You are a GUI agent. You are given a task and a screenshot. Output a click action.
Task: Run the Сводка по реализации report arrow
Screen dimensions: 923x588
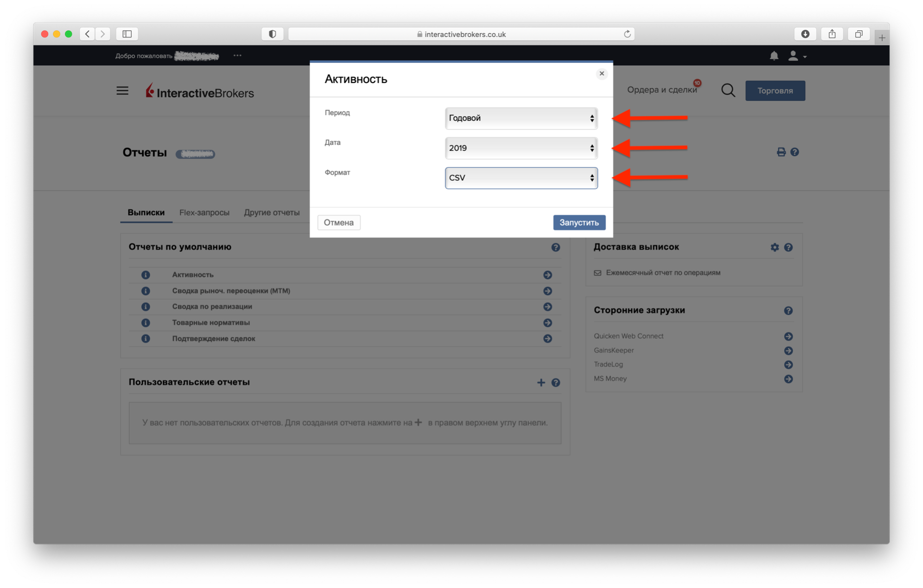pyautogui.click(x=548, y=307)
